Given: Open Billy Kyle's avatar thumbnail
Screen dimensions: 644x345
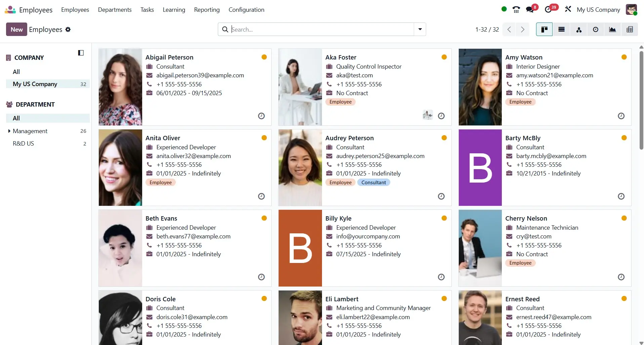Looking at the screenshot, I should pyautogui.click(x=300, y=248).
